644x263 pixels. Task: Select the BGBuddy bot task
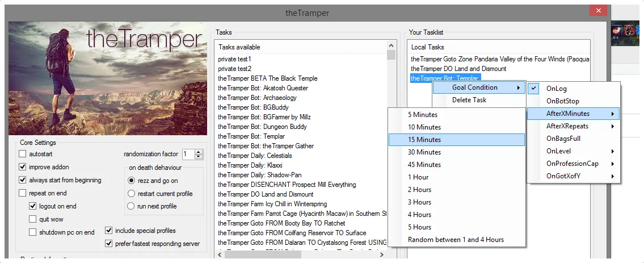[254, 107]
